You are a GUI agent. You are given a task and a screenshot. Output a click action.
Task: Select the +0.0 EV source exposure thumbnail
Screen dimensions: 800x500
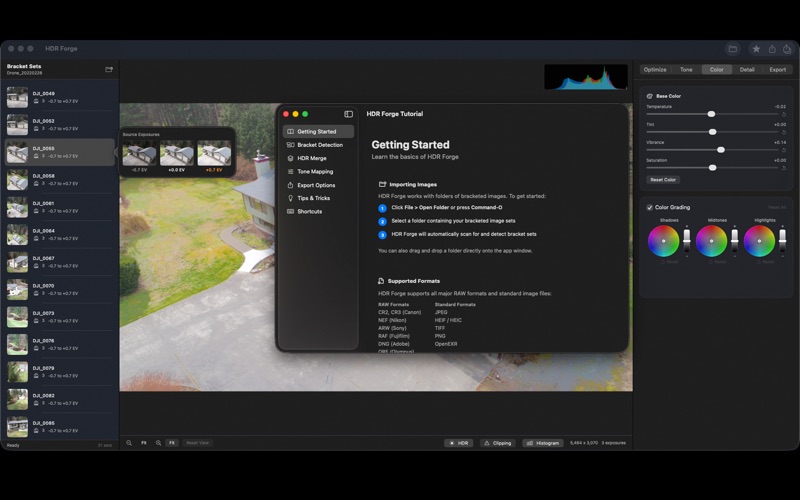click(x=177, y=153)
